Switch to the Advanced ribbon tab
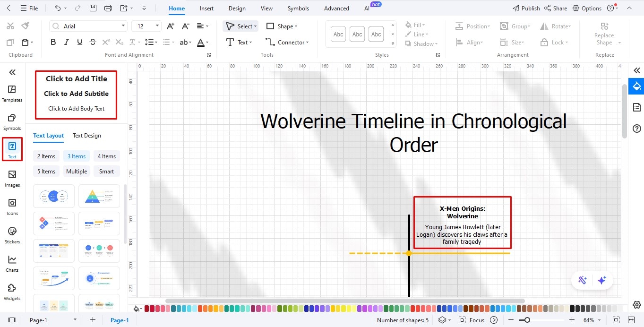 336,8
